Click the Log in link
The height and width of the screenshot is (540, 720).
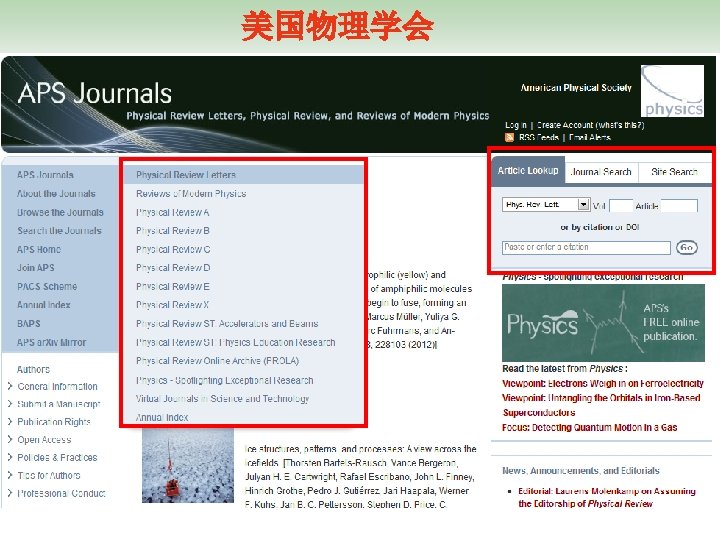click(x=516, y=125)
